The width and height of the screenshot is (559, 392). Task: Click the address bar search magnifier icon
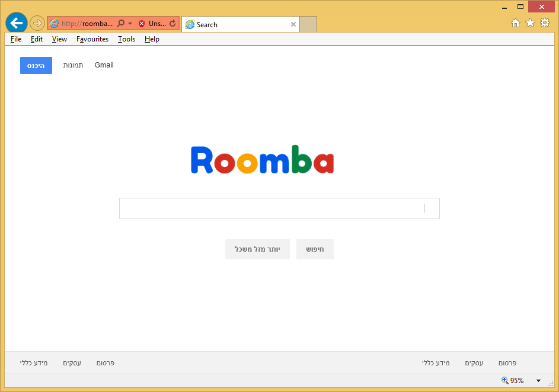pyautogui.click(x=121, y=24)
